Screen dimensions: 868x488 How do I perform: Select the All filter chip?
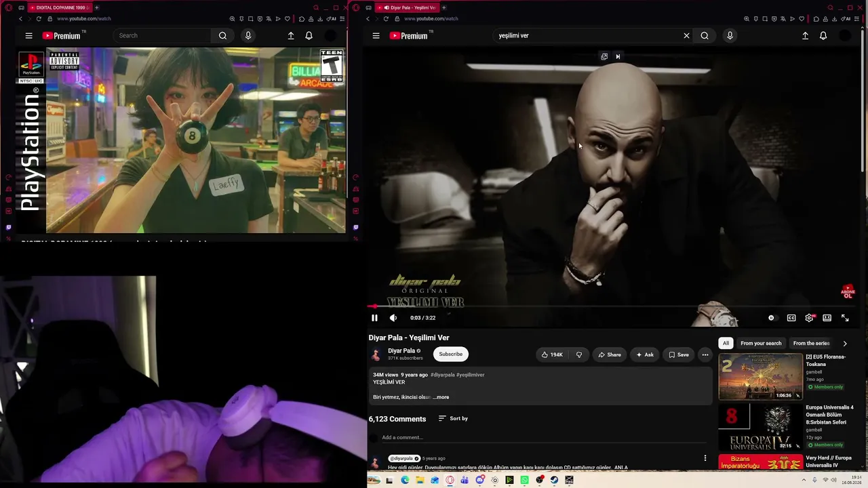tap(726, 344)
